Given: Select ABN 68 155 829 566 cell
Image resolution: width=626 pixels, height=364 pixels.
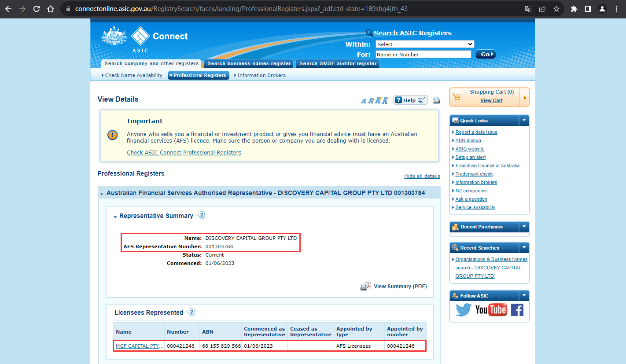Looking at the screenshot, I should click(x=221, y=346).
